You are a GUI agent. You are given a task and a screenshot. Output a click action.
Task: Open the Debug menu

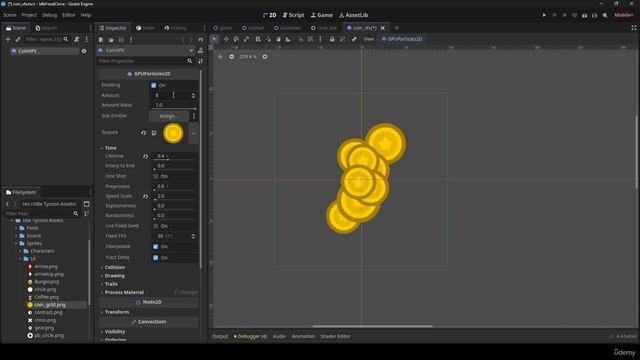click(x=49, y=15)
